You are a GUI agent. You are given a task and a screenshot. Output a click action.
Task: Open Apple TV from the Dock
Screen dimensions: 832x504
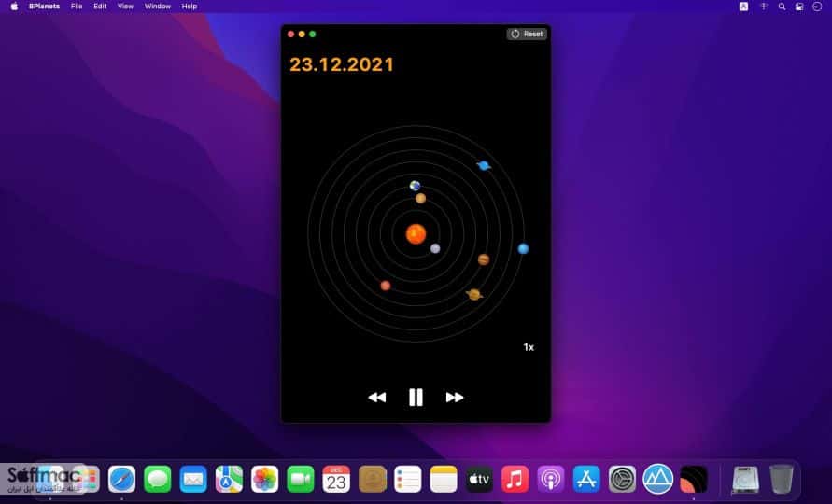[x=479, y=479]
